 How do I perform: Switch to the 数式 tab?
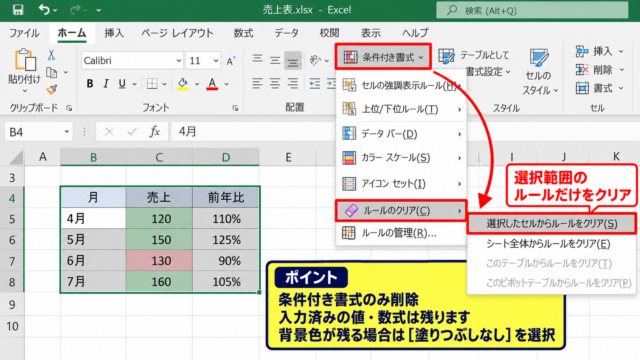243,33
